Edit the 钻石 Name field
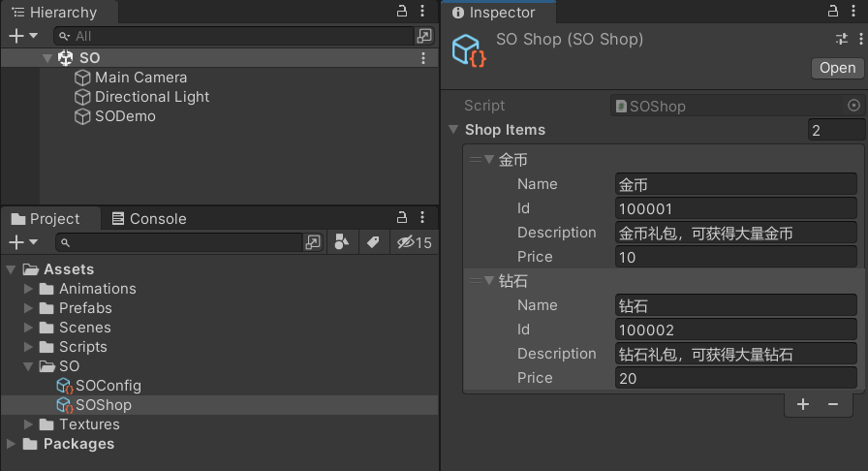The width and height of the screenshot is (868, 471). pyautogui.click(x=735, y=305)
